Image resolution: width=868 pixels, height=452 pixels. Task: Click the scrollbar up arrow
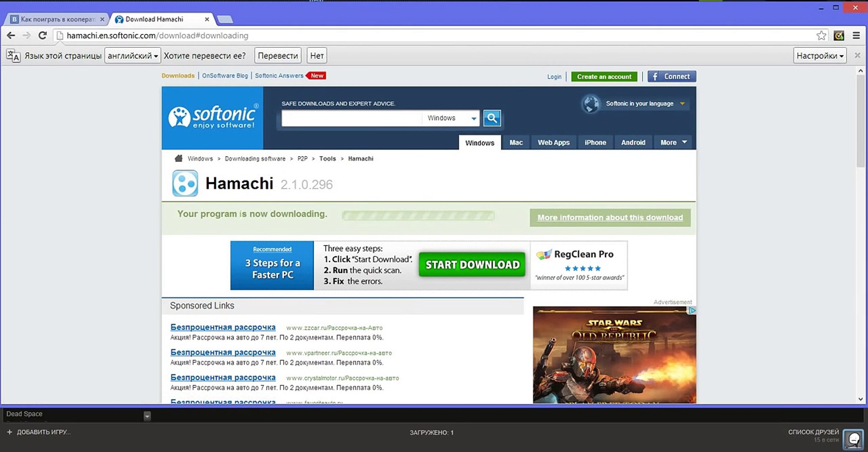click(x=860, y=71)
